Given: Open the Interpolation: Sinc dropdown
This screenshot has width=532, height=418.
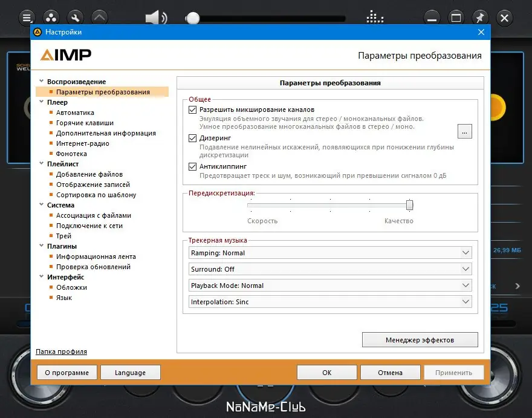Looking at the screenshot, I should 330,301.
